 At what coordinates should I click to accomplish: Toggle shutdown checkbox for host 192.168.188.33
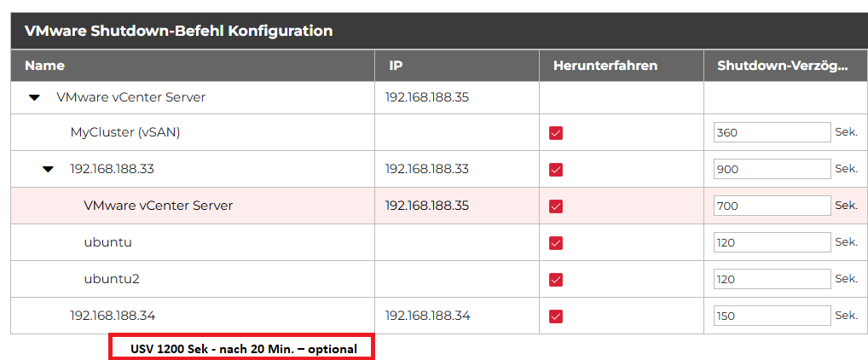tap(556, 170)
